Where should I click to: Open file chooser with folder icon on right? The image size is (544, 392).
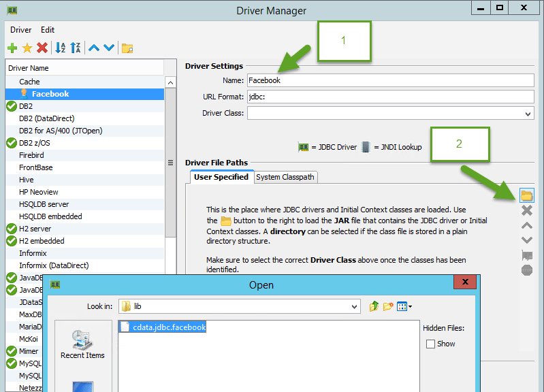[527, 195]
